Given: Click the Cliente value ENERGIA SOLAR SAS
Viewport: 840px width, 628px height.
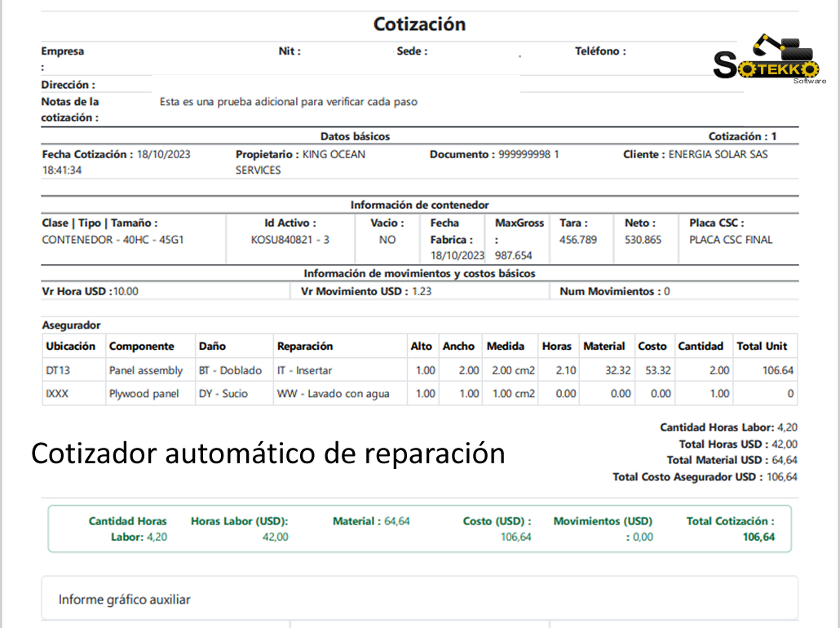Looking at the screenshot, I should coord(718,154).
